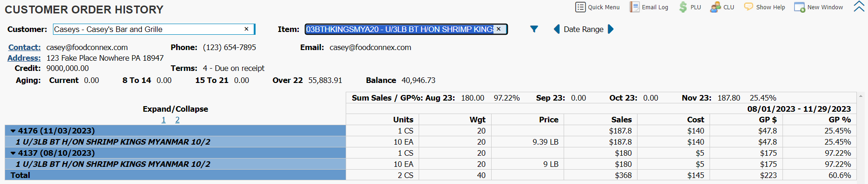Click the Wgt column header
The width and height of the screenshot is (868, 184).
(477, 120)
